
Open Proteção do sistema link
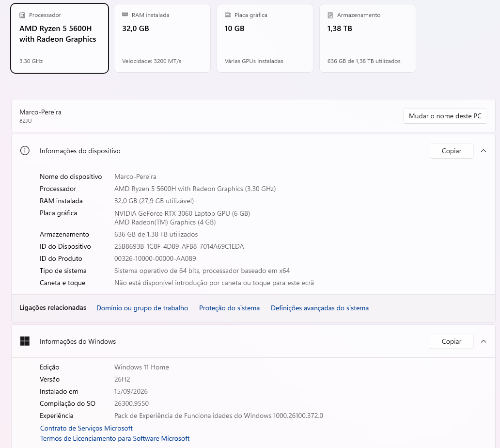point(229,308)
